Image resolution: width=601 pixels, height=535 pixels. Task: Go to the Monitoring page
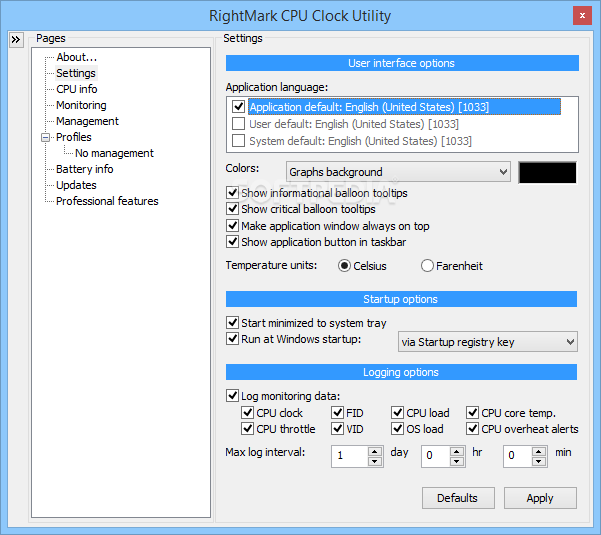pyautogui.click(x=81, y=105)
